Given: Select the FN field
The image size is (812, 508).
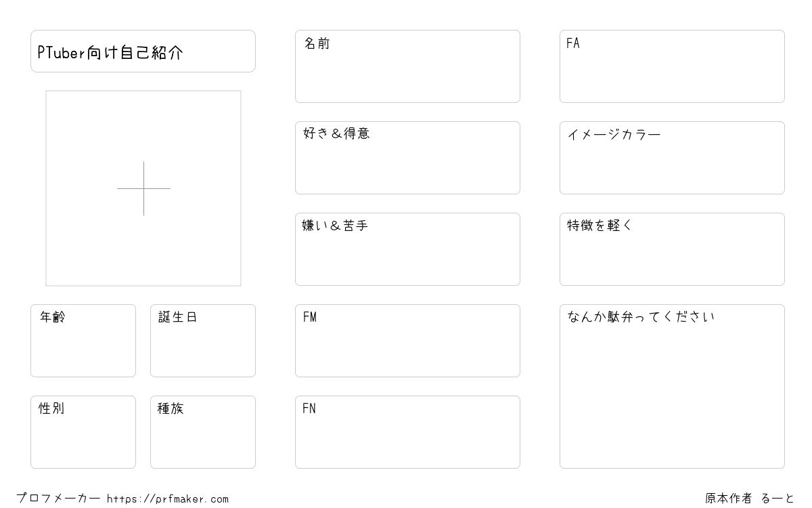Looking at the screenshot, I should [x=407, y=432].
